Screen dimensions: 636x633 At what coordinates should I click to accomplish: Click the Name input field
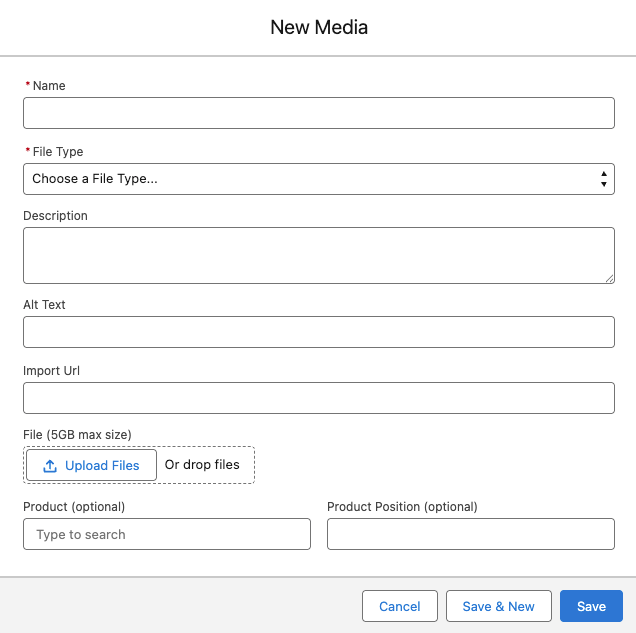319,113
